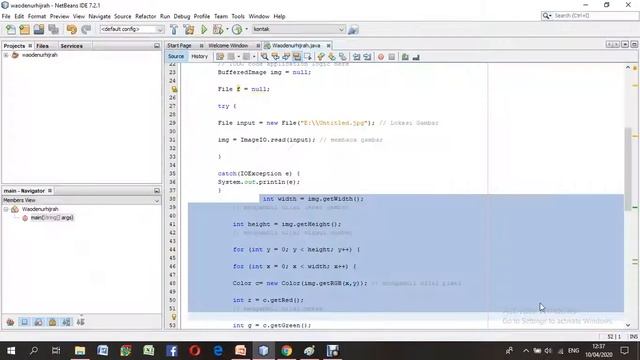Image resolution: width=640 pixels, height=360 pixels.
Task: Run the project with green play icon
Action: tap(204, 29)
